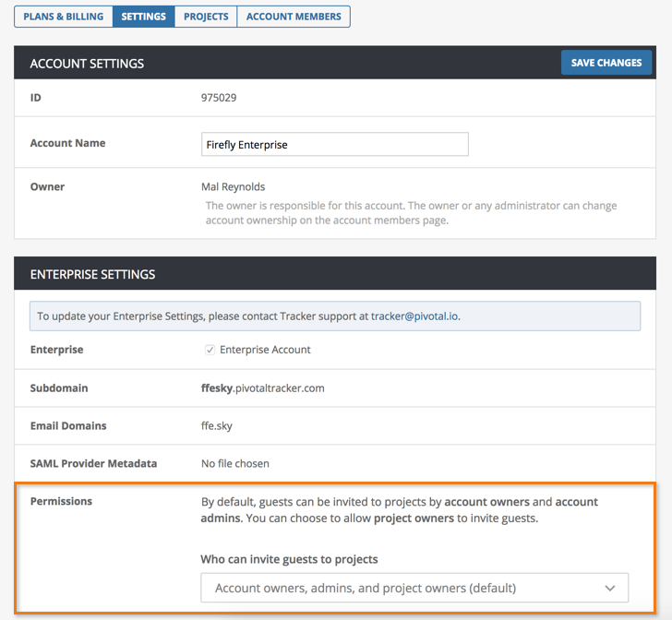The width and height of the screenshot is (672, 620).
Task: Click the 'Who can invite guests' label
Action: [289, 559]
